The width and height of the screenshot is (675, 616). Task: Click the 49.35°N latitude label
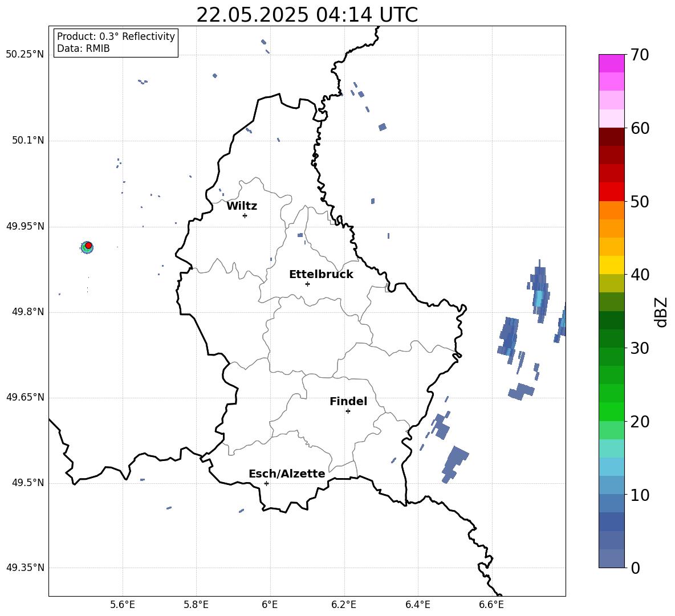point(25,568)
